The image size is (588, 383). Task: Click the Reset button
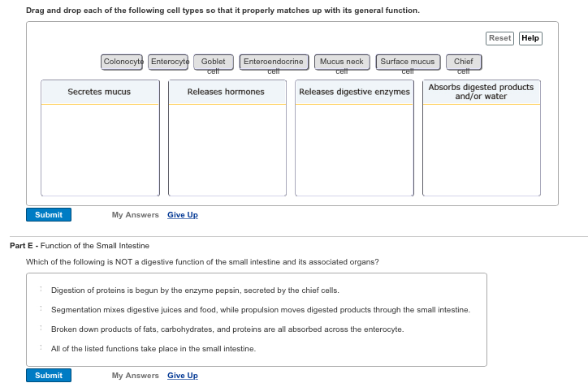tap(499, 38)
